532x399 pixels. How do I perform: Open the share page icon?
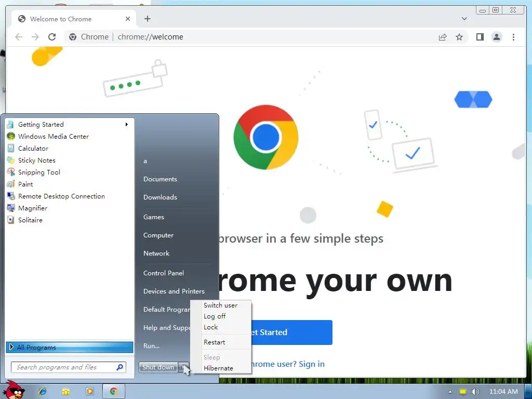[443, 37]
